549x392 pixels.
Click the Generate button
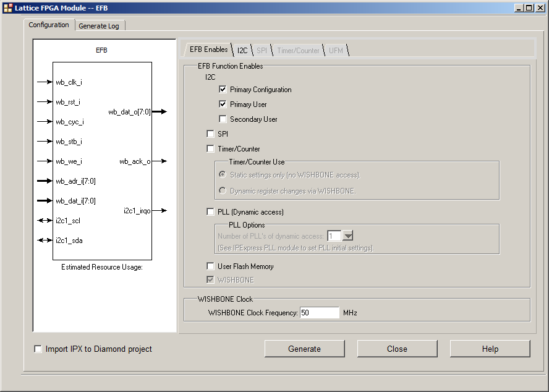[x=304, y=349]
